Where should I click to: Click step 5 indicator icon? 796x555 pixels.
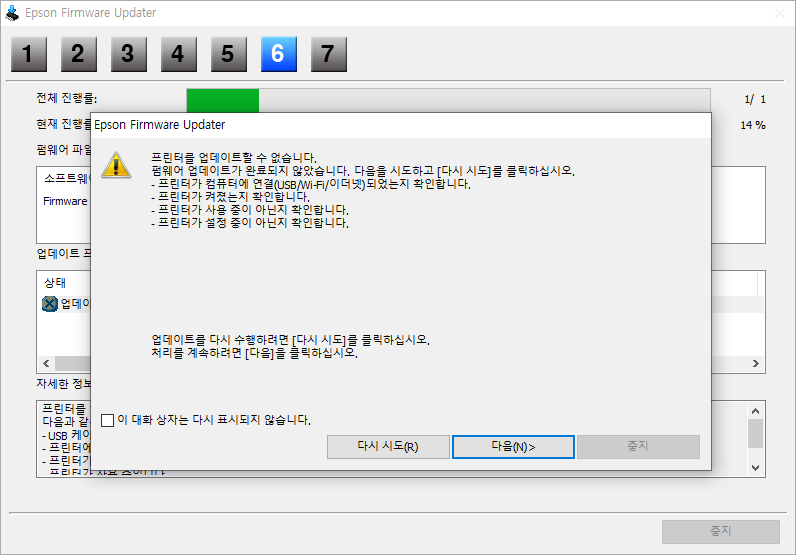[229, 54]
